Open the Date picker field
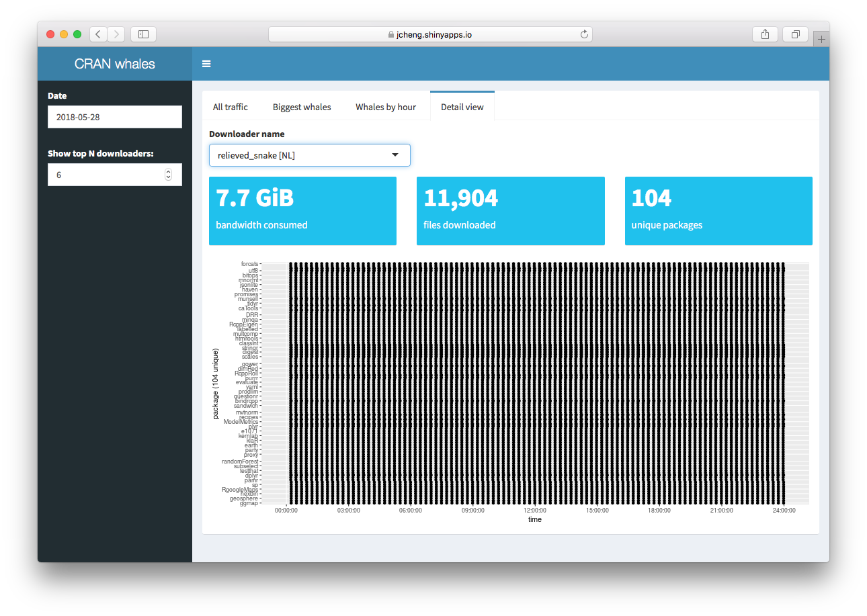 pyautogui.click(x=114, y=116)
